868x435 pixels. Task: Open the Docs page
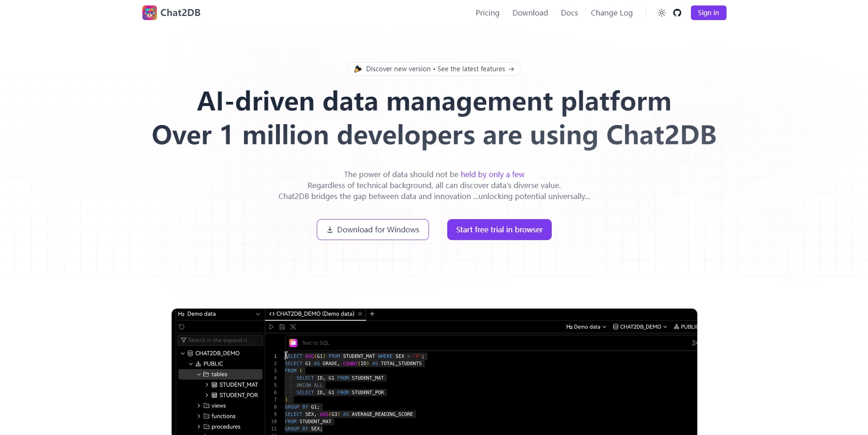pyautogui.click(x=569, y=13)
